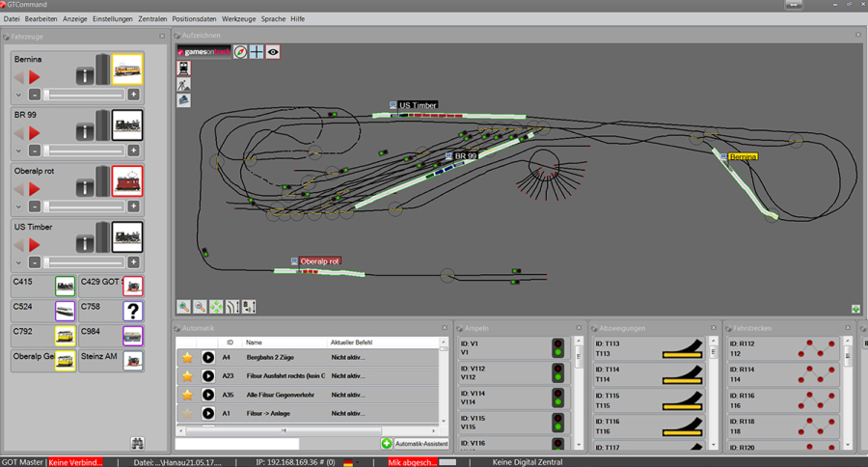Select the train mode icon in left toolbar
Screen dimensions: 868x467
point(183,69)
